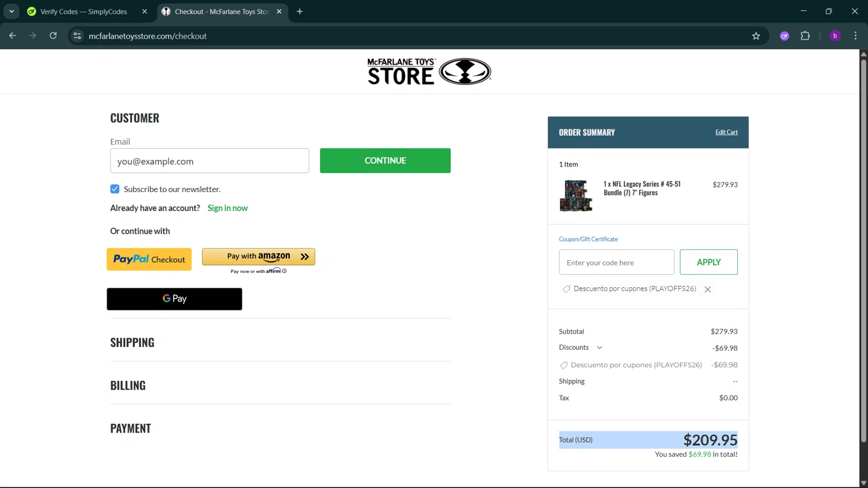868x488 pixels.
Task: Bookmark this page with the star icon
Action: [756, 36]
